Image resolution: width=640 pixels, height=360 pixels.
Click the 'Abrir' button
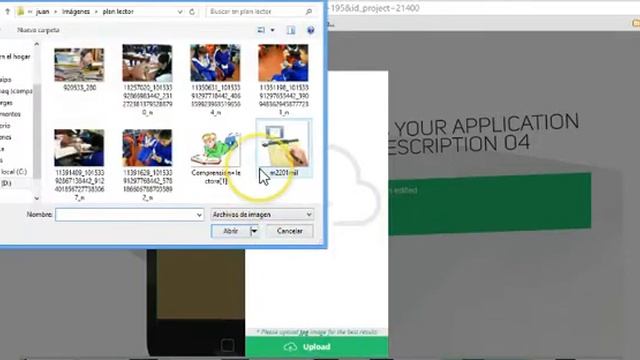pos(231,231)
